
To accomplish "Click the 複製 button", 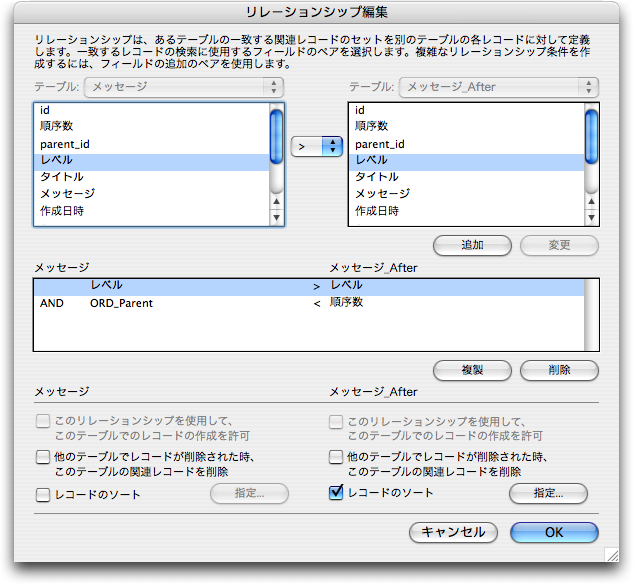I will coord(472,370).
